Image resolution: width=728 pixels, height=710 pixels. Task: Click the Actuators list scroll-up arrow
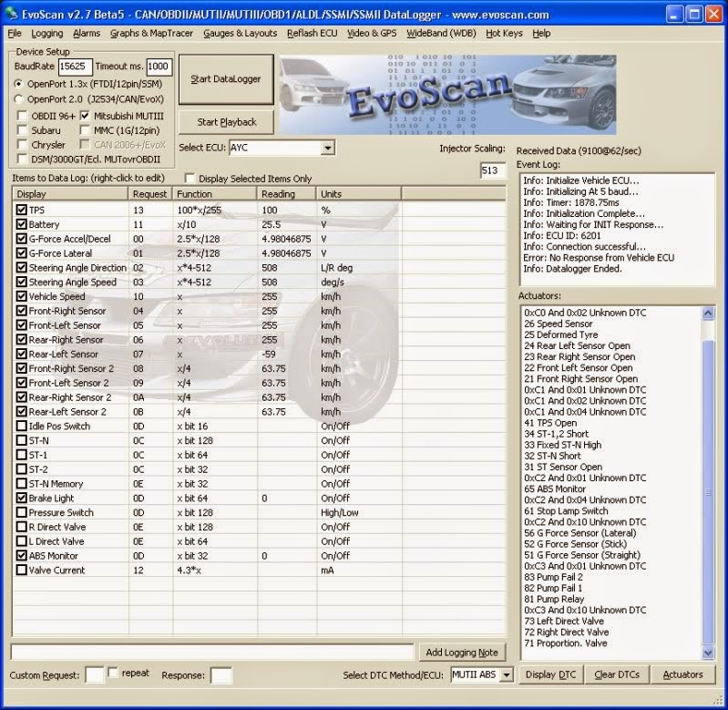pyautogui.click(x=708, y=313)
